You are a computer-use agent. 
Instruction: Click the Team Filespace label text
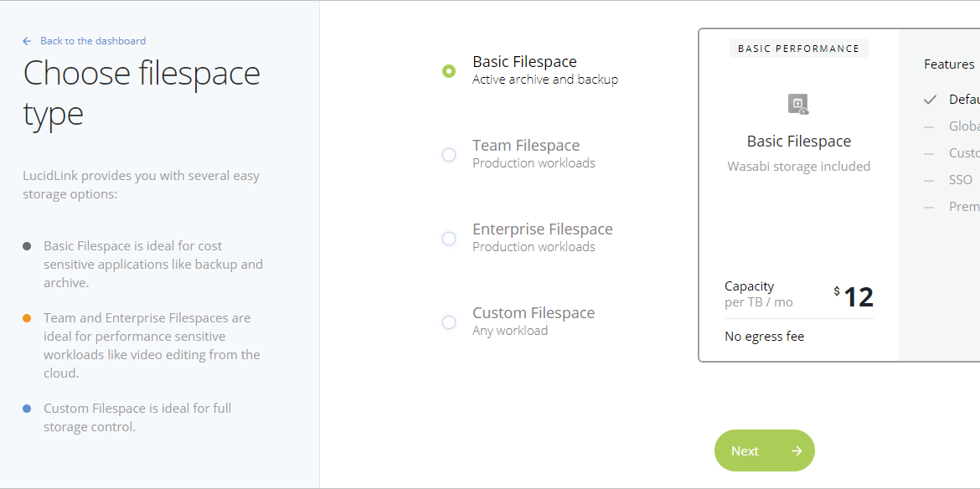coord(526,146)
